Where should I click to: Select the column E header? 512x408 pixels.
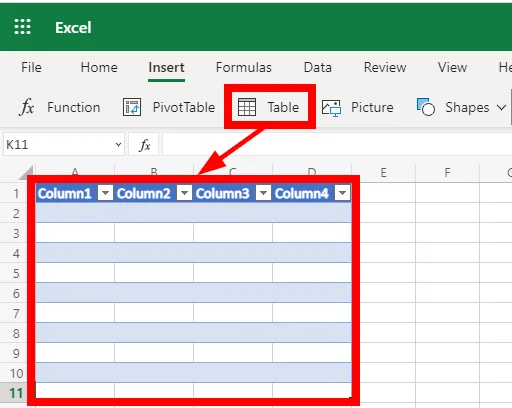[383, 172]
